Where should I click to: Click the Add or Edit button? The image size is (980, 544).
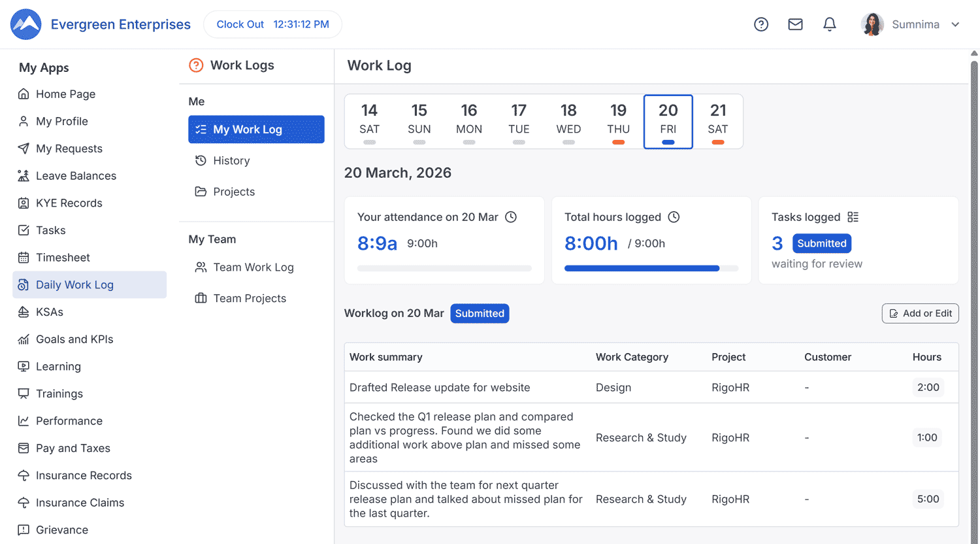tap(920, 314)
